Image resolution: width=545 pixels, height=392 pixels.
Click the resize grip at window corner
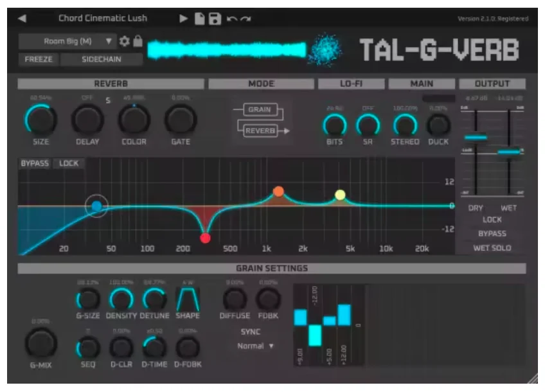533,379
